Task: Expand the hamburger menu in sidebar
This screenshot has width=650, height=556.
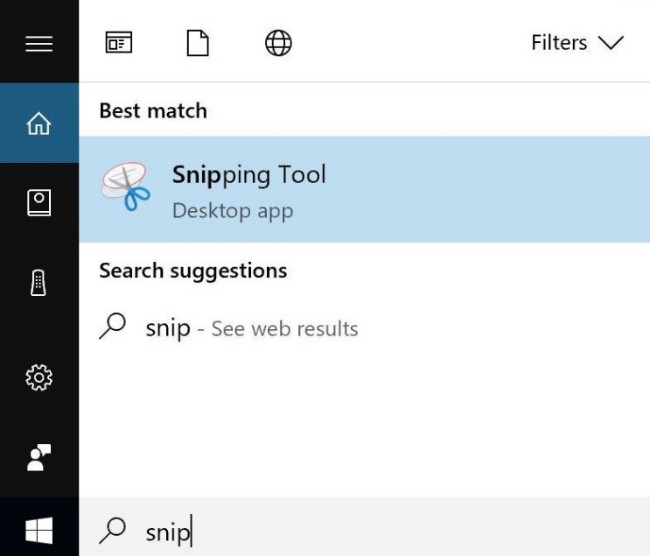Action: click(x=39, y=44)
